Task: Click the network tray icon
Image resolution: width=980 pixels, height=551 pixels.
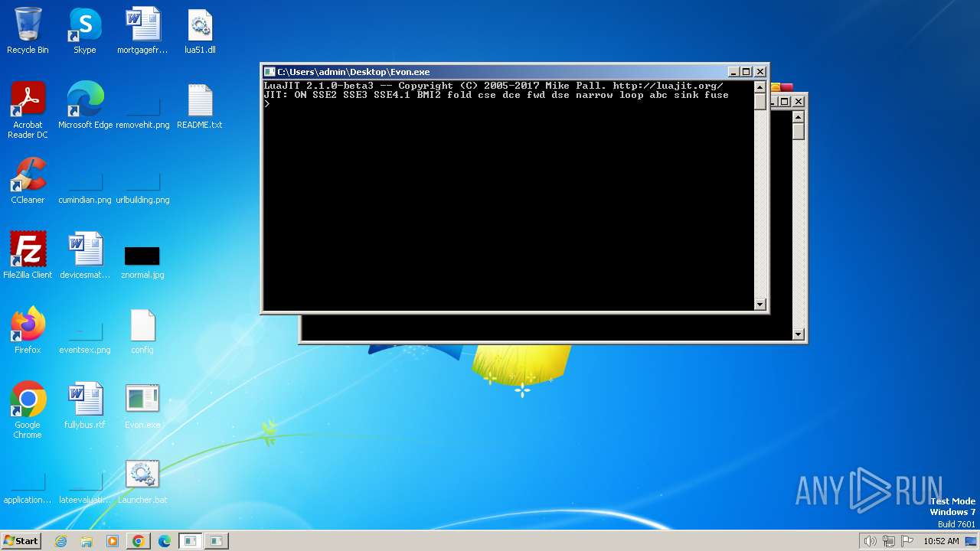Action: (889, 541)
